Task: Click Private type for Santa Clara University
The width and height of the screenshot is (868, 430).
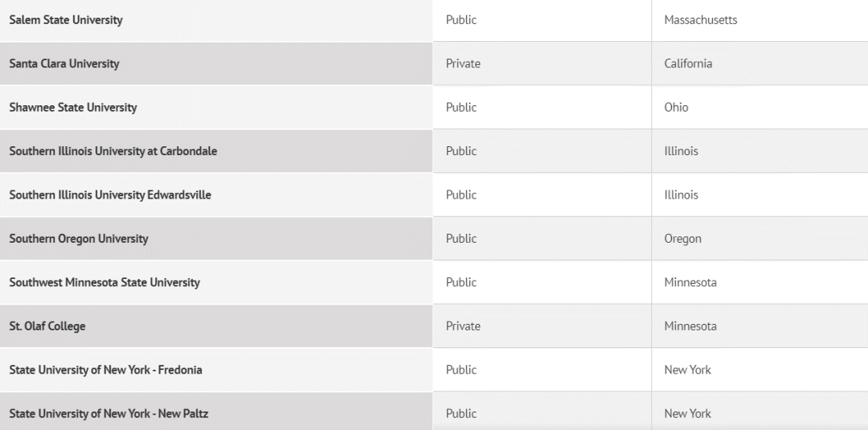Action: tap(464, 63)
